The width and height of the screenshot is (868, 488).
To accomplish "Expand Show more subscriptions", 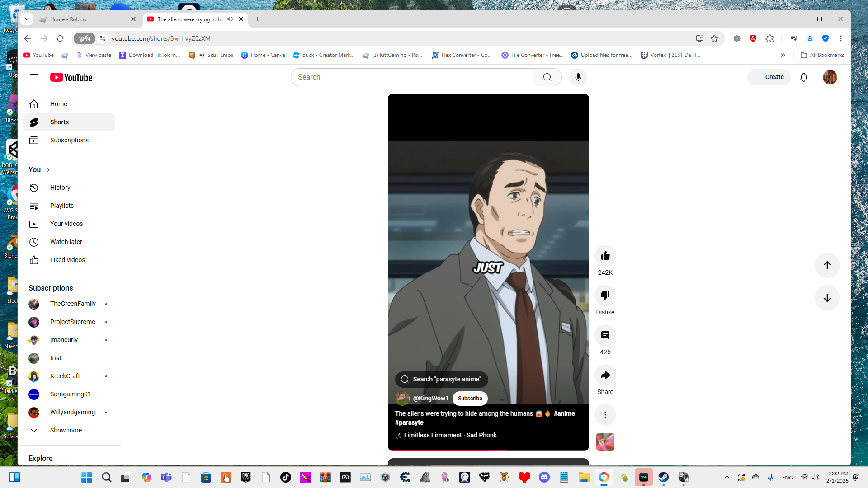I will [x=66, y=430].
